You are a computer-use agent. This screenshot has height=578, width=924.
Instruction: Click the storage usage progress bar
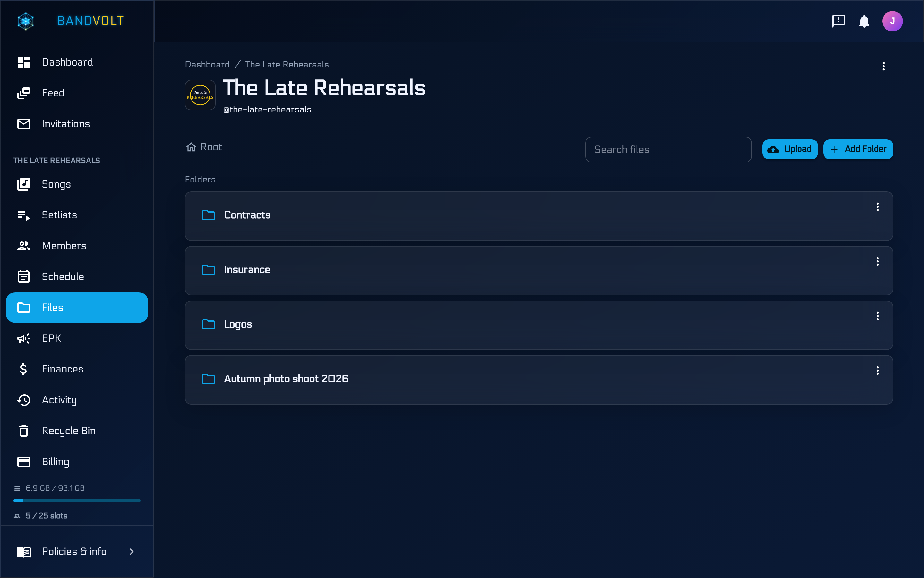(77, 500)
